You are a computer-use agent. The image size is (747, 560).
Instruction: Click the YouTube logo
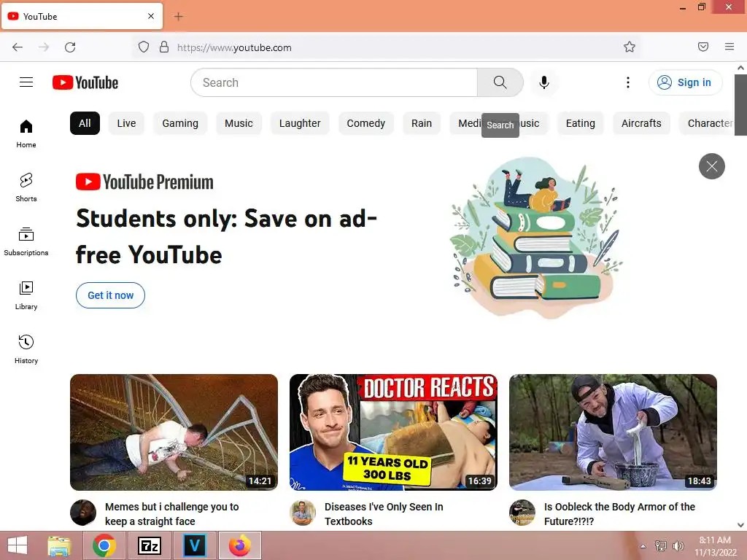85,82
